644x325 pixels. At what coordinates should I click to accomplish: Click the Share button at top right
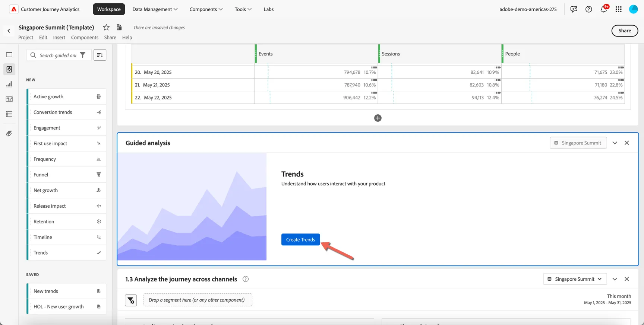(625, 31)
